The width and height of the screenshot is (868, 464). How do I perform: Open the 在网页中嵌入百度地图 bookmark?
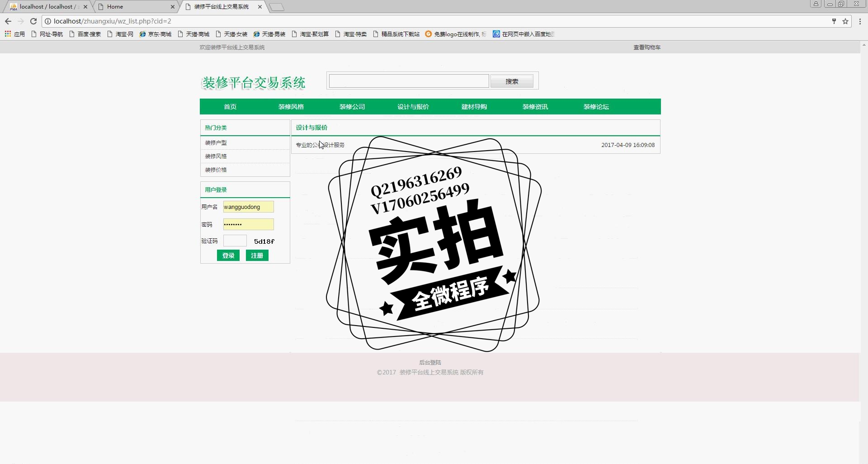524,34
